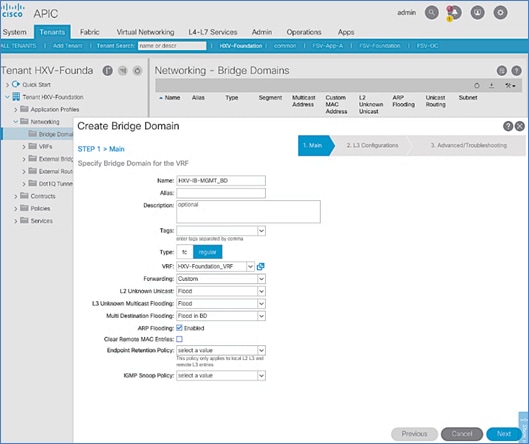Open the Operations tab

[x=304, y=32]
